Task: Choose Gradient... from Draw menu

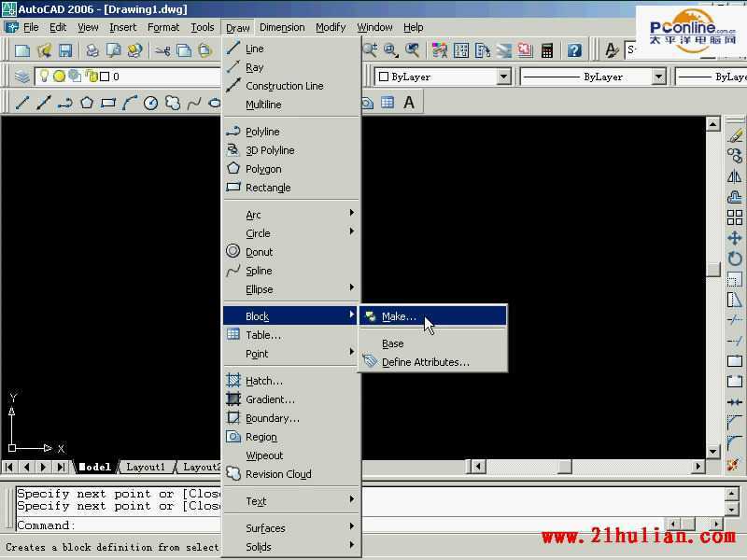Action: click(291, 399)
